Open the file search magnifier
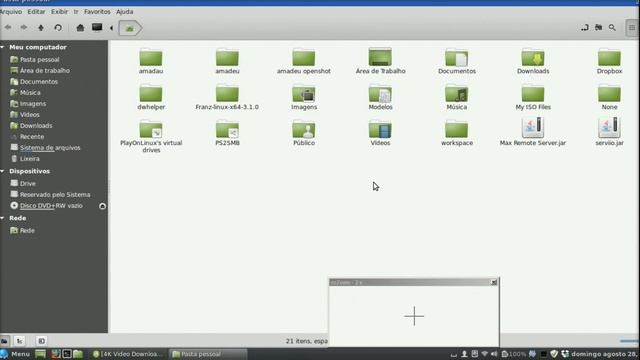The width and height of the screenshot is (640, 360). 612,28
